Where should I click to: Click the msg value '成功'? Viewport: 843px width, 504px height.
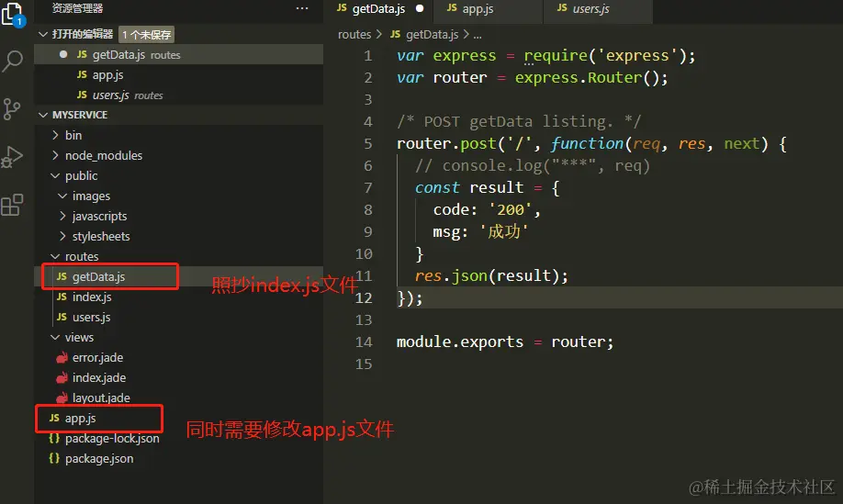pyautogui.click(x=504, y=231)
